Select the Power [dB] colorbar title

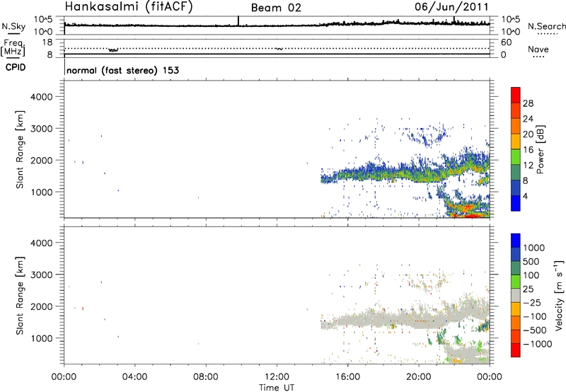pyautogui.click(x=541, y=149)
